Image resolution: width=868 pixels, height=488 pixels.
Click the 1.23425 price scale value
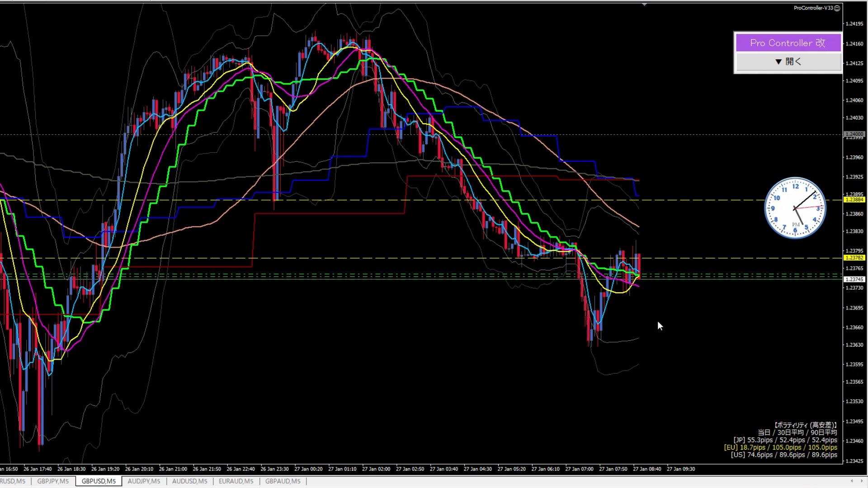[854, 461]
